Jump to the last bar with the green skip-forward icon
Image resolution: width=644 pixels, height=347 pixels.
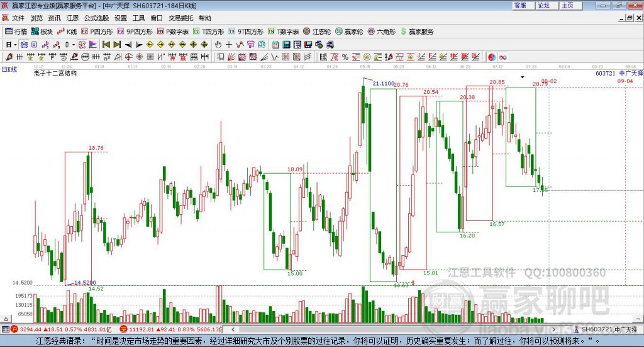click(x=117, y=45)
